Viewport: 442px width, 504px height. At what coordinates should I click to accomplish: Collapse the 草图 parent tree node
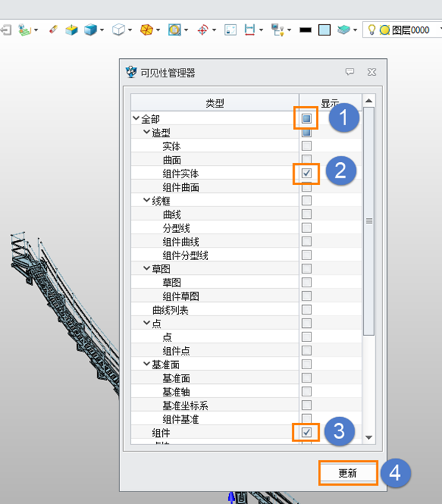point(147,268)
